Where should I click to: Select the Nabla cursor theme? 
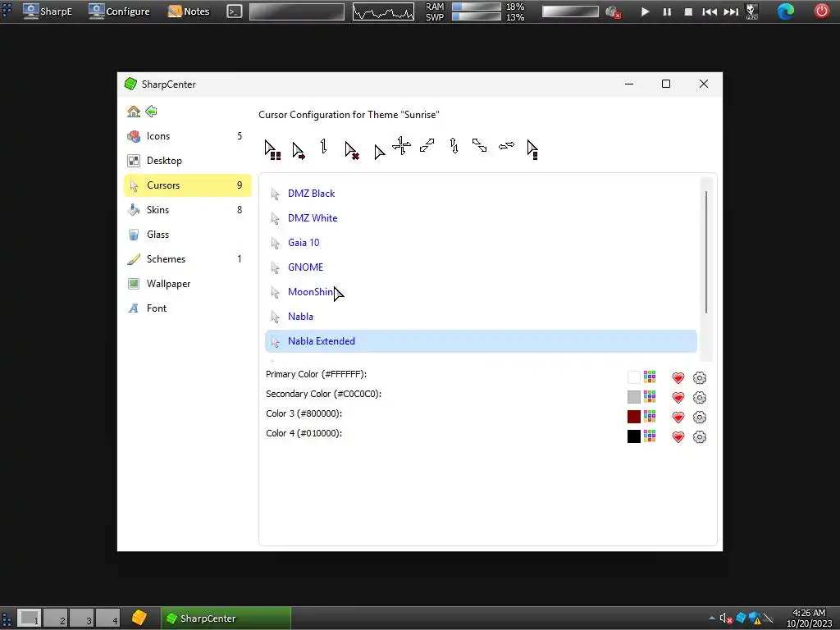481,317
